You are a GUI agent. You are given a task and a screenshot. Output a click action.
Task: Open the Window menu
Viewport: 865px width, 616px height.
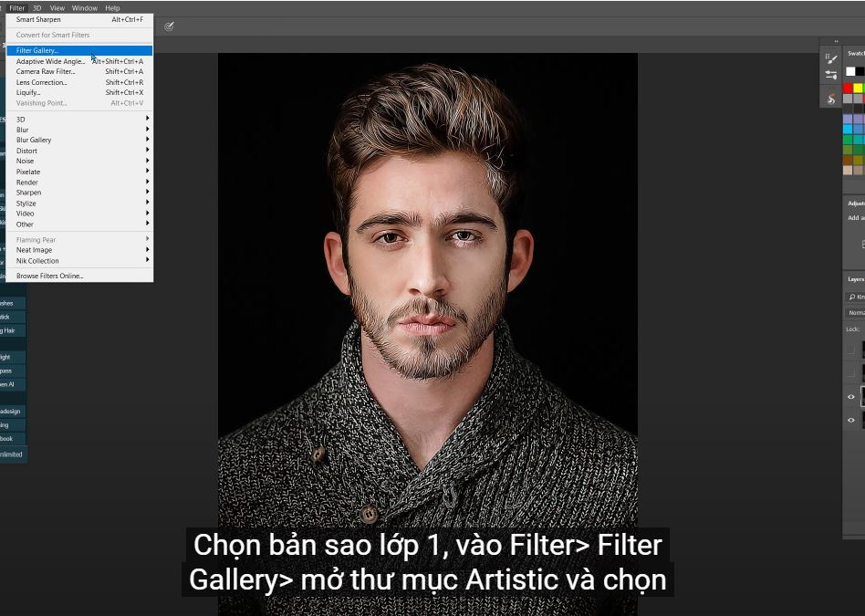tap(85, 7)
